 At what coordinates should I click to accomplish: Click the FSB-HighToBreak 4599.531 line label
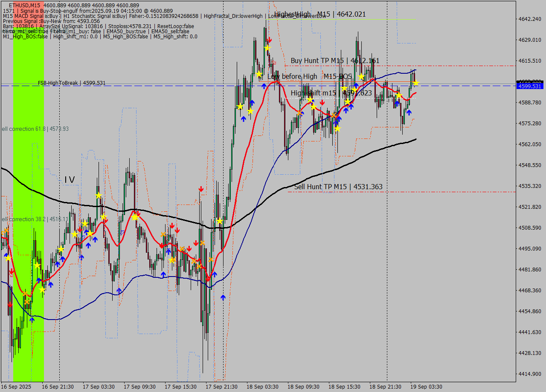point(71,83)
